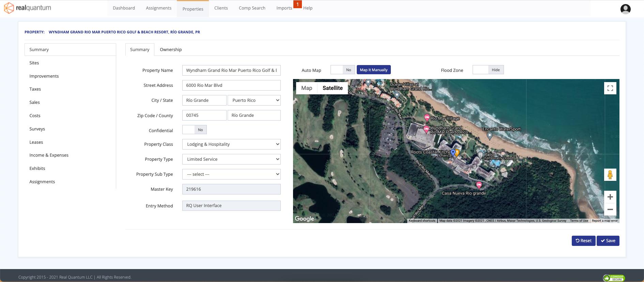Viewport: 644px width, 282px height.
Task: Toggle fullscreen view on the map
Action: (x=610, y=88)
